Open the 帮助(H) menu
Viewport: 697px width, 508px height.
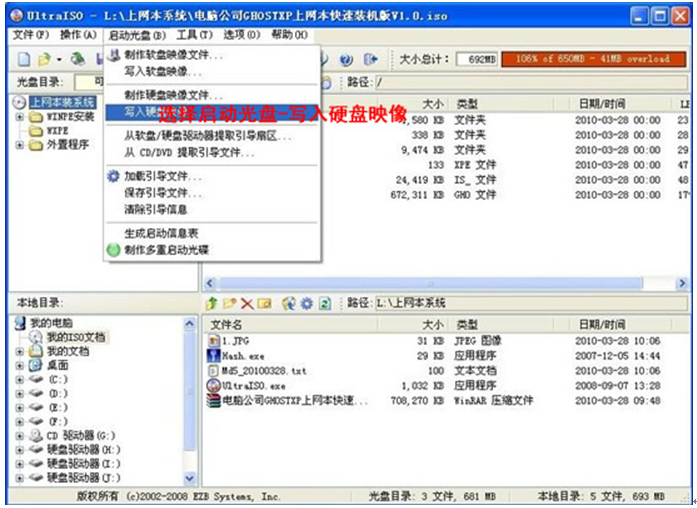(x=289, y=35)
